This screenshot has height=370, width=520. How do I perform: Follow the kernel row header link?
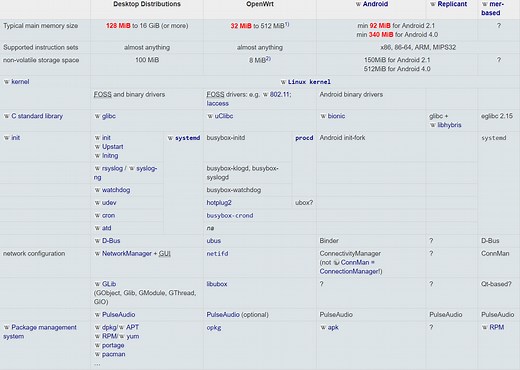[x=20, y=82]
